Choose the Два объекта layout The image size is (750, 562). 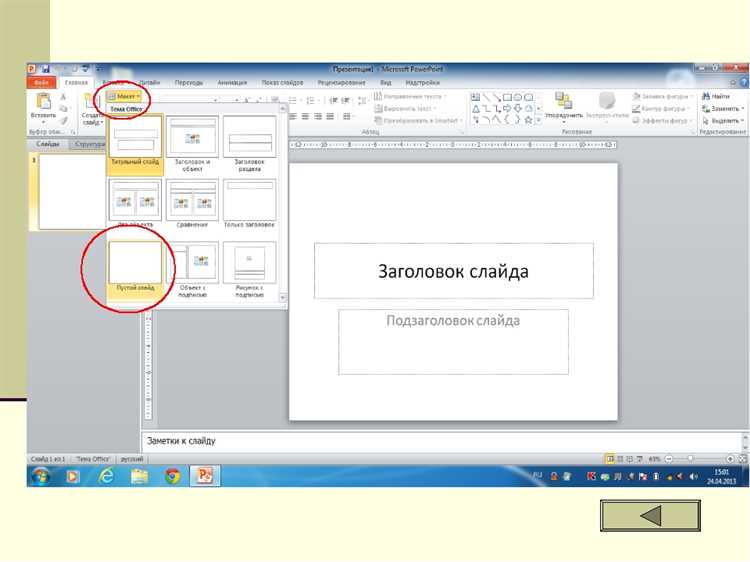tap(135, 203)
